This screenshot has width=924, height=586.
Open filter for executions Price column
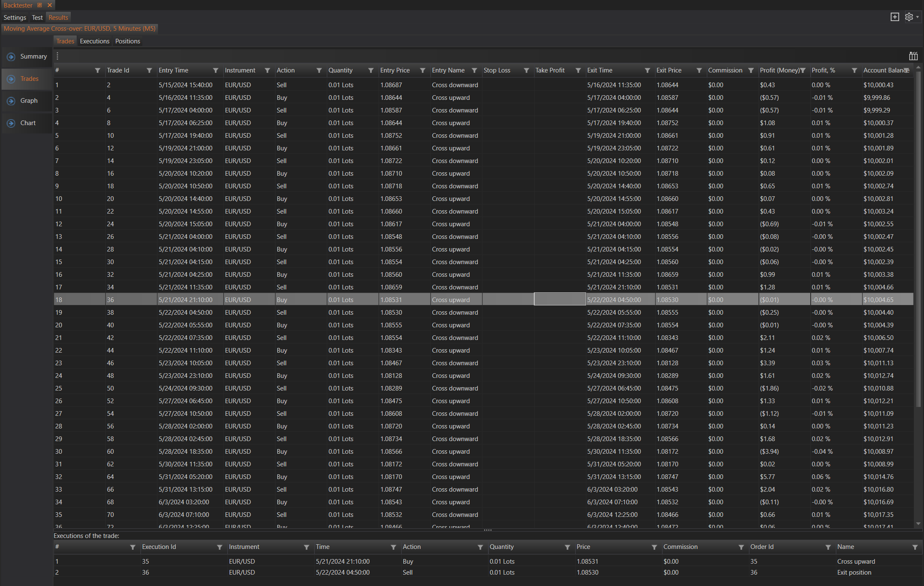pyautogui.click(x=654, y=547)
